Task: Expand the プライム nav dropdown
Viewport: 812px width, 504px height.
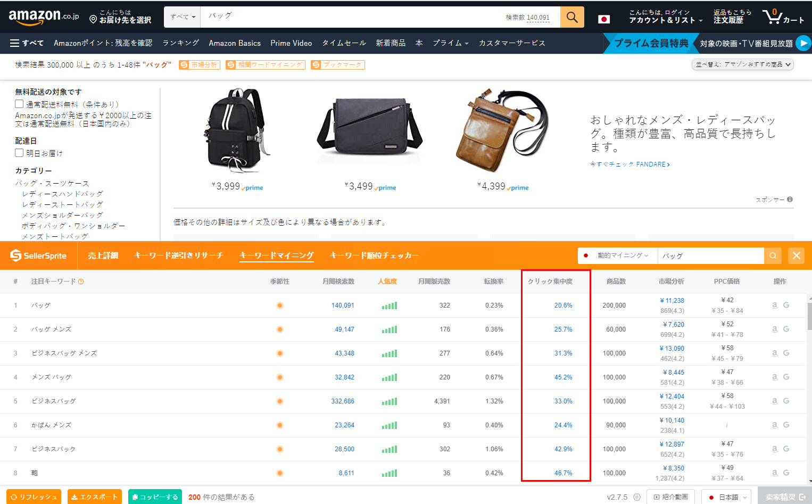Action: coord(450,43)
